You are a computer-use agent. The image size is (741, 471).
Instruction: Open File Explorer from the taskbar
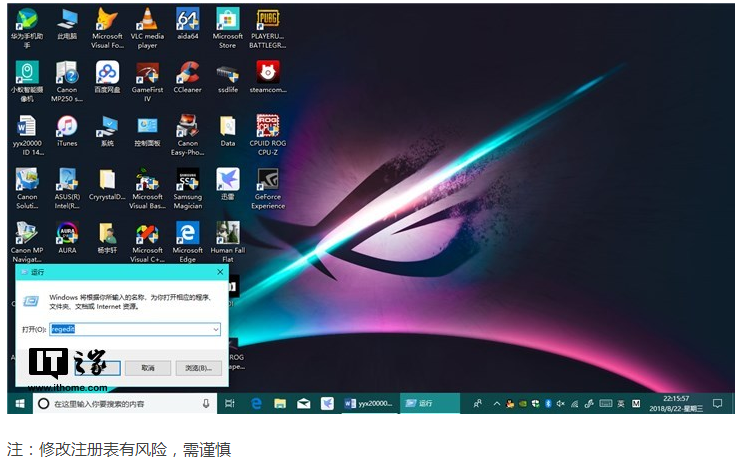pos(280,403)
